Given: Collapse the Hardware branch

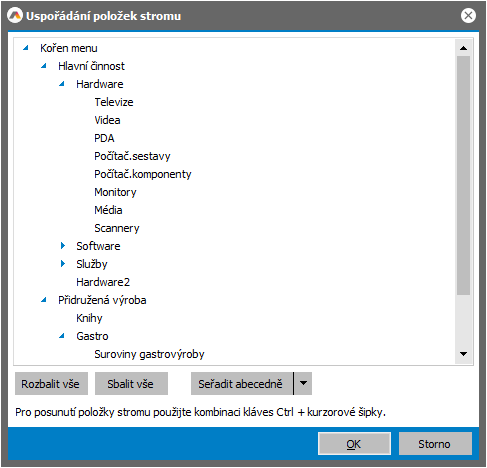Looking at the screenshot, I should pos(62,84).
